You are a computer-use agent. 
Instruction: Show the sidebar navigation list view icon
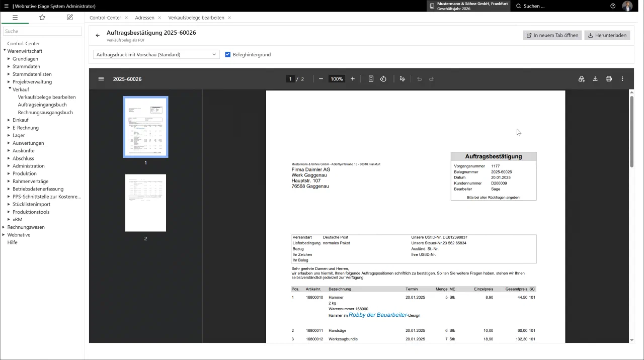[15, 17]
